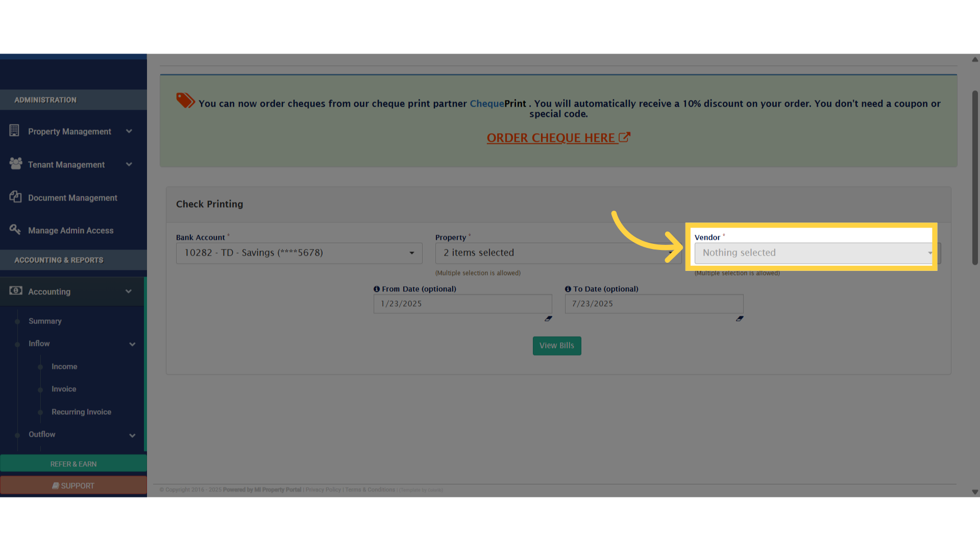Open the Vendor dropdown showing Nothing selected
The image size is (980, 551).
814,253
